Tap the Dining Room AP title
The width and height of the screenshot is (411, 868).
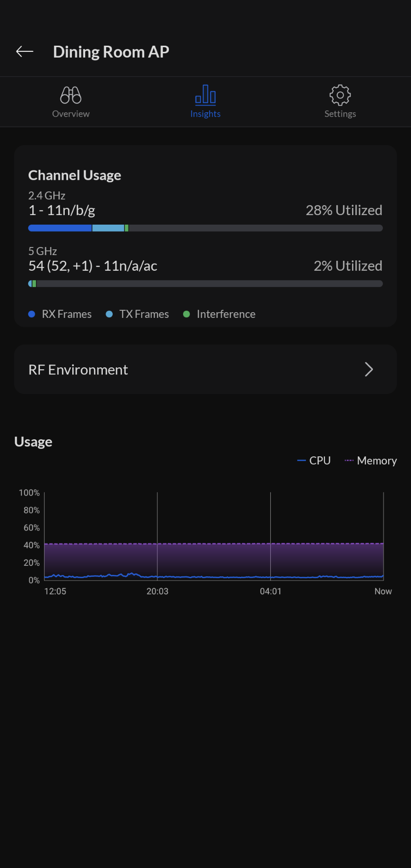point(111,52)
